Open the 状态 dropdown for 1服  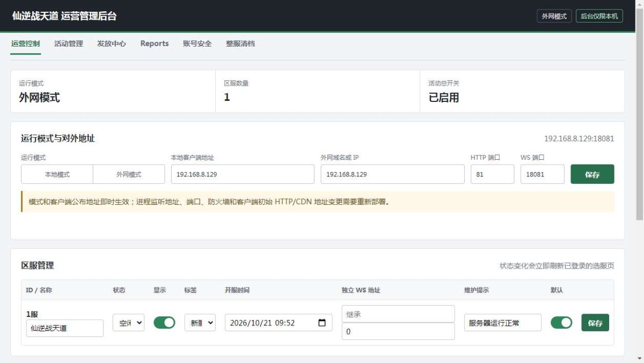[128, 323]
